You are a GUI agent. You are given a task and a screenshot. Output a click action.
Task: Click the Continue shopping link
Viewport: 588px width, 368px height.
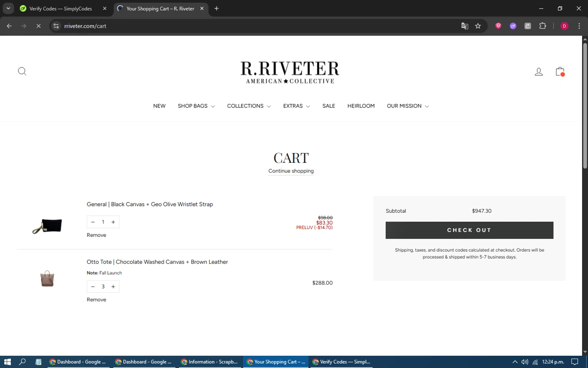coord(291,171)
